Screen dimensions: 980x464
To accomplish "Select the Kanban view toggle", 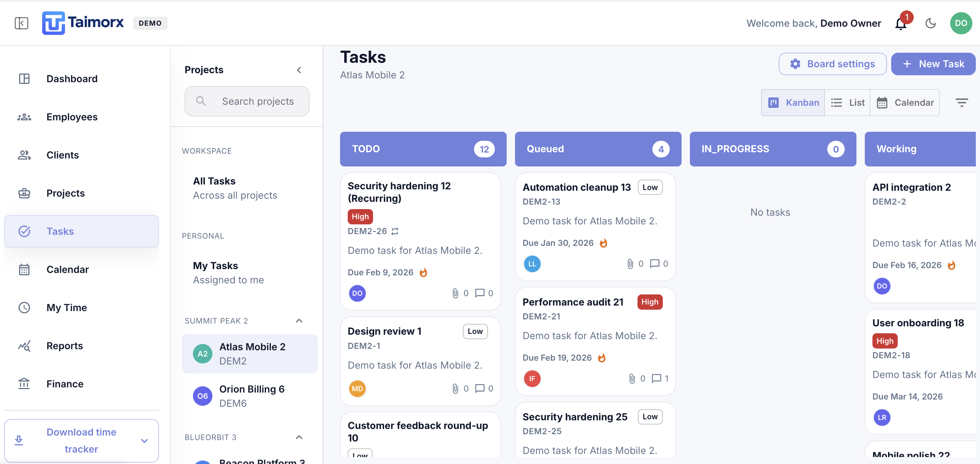I will [x=793, y=102].
